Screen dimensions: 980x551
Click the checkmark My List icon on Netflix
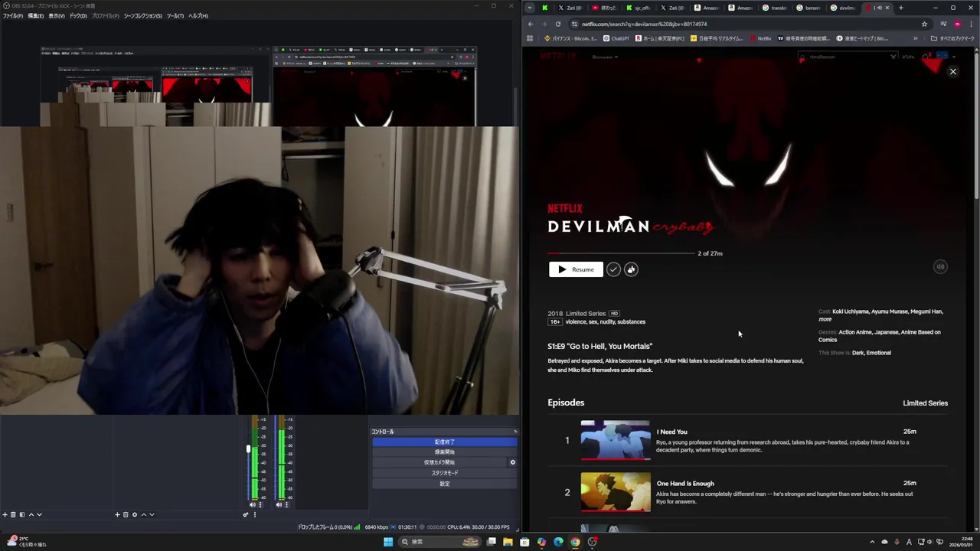(613, 269)
